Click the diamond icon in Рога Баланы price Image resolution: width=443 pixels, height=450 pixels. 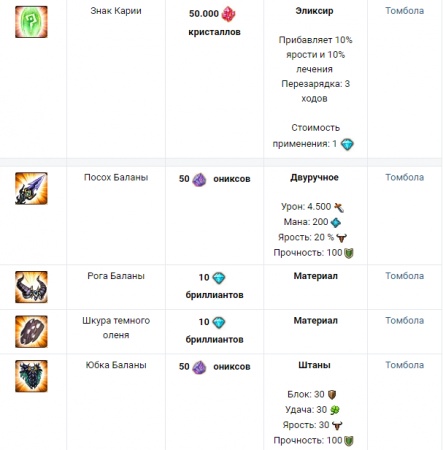click(x=219, y=278)
